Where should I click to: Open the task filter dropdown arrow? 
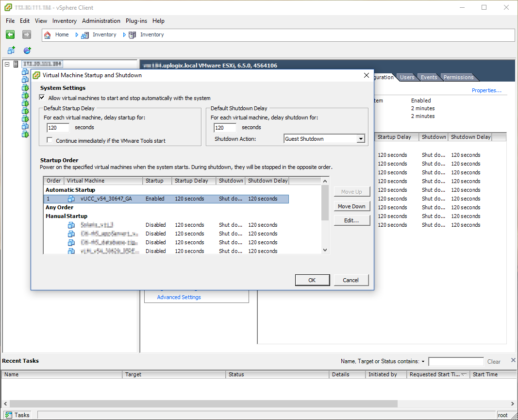tap(423, 362)
